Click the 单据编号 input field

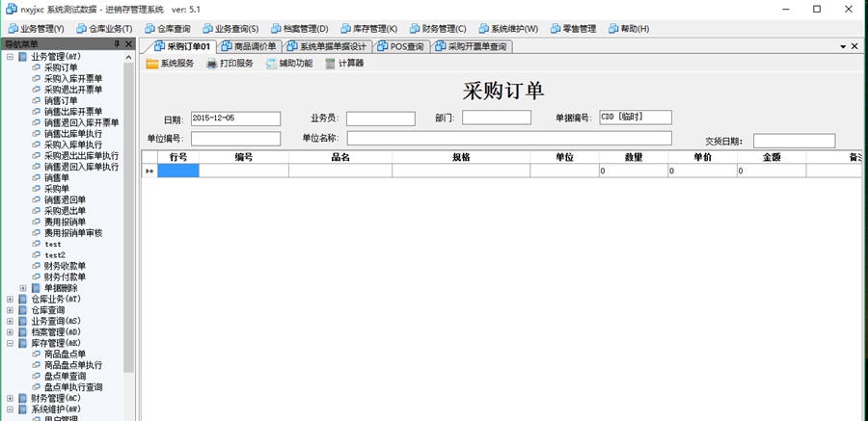click(x=636, y=118)
